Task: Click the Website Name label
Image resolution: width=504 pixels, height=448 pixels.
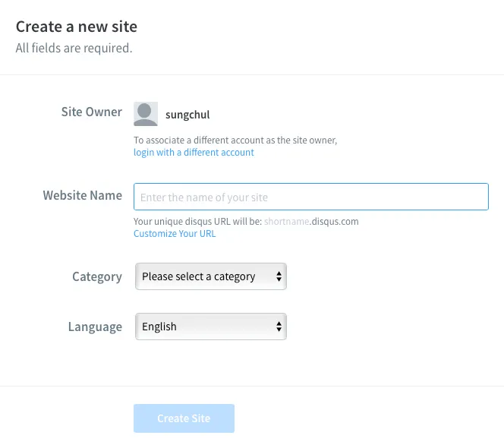Action: pyautogui.click(x=82, y=195)
